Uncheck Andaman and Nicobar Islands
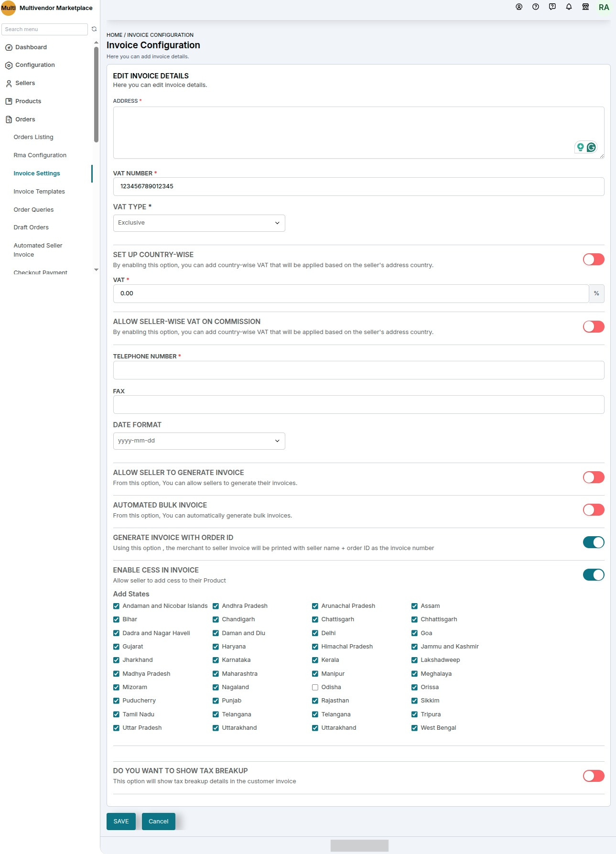 116,606
